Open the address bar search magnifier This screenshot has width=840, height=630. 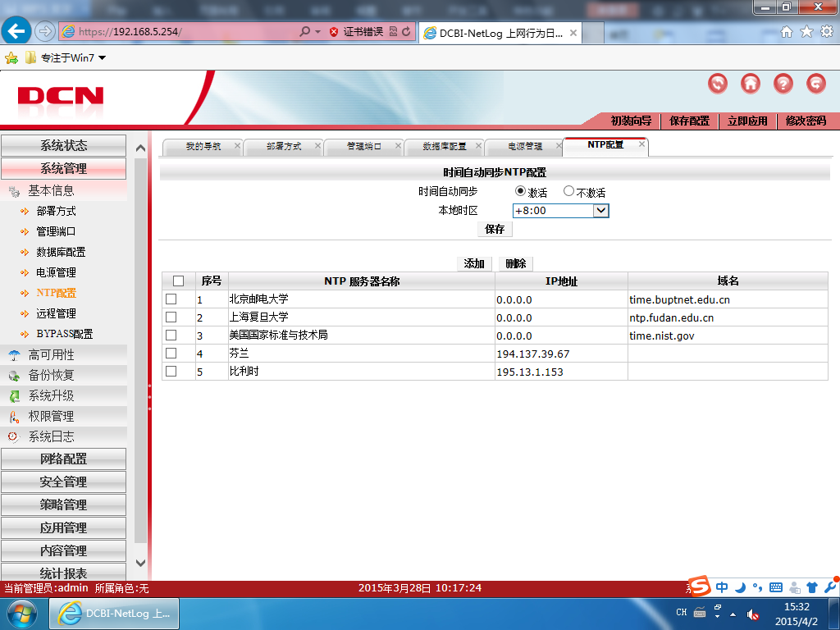[x=304, y=32]
